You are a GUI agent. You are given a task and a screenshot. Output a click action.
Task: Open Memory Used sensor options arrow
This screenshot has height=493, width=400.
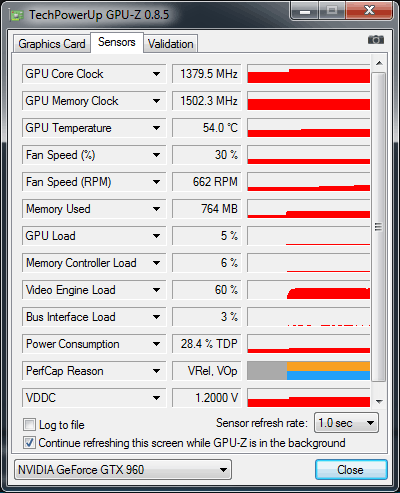pyautogui.click(x=156, y=209)
